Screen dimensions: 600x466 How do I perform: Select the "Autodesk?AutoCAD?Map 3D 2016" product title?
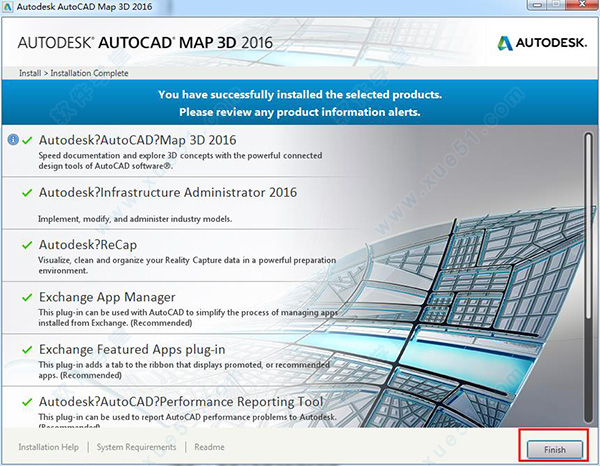click(x=138, y=140)
